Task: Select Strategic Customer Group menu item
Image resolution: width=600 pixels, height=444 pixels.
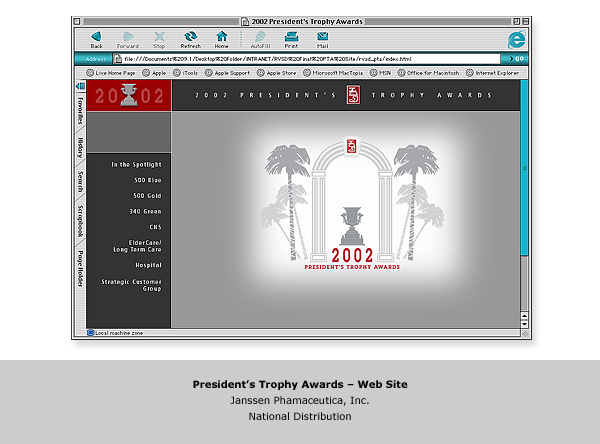Action: click(x=131, y=285)
